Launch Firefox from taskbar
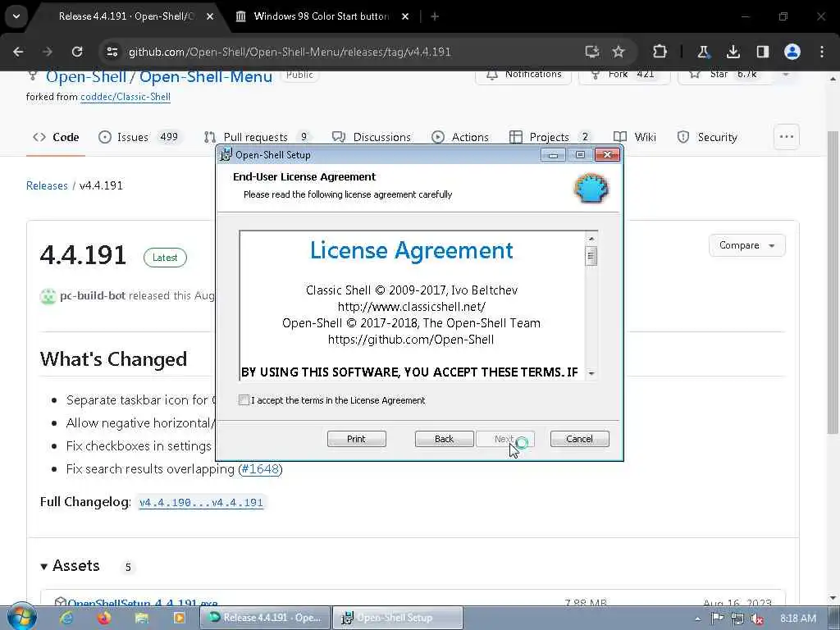Image resolution: width=840 pixels, height=630 pixels. [104, 618]
